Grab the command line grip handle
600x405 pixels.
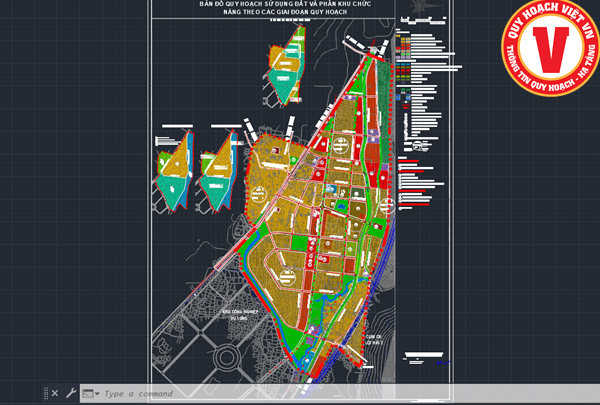tap(44, 393)
